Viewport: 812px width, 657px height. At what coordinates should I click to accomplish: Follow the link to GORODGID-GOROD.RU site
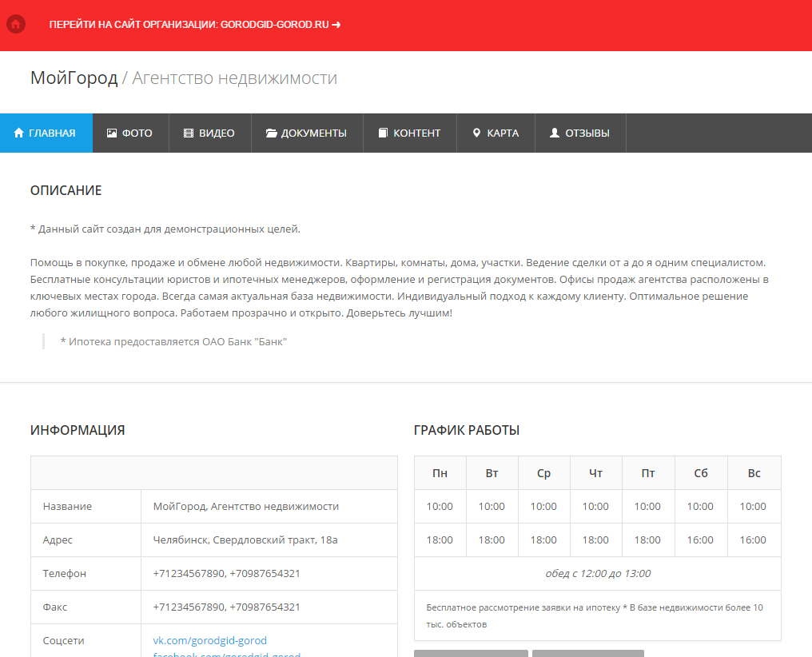[x=195, y=25]
